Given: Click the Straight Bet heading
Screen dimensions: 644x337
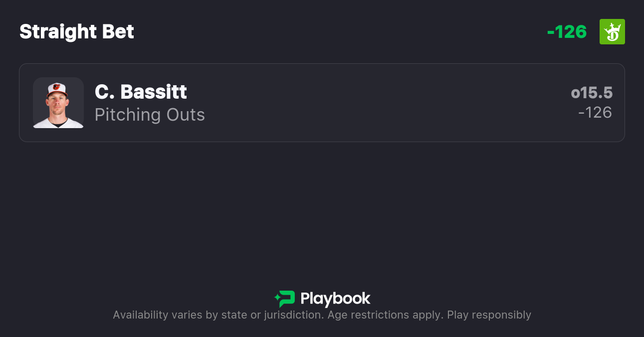Looking at the screenshot, I should [x=76, y=31].
